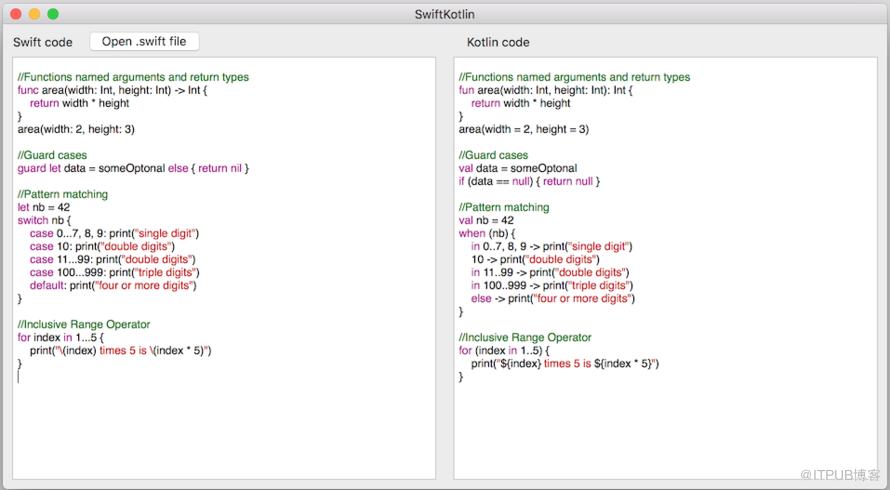Click Swift line 'let nb = 42'
Viewport: 890px width, 490px height.
point(44,207)
